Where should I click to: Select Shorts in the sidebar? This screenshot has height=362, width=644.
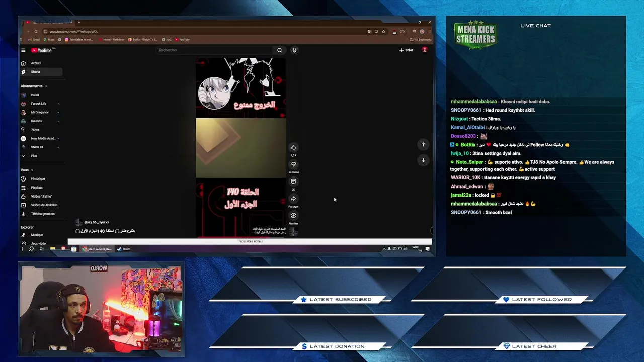point(41,72)
